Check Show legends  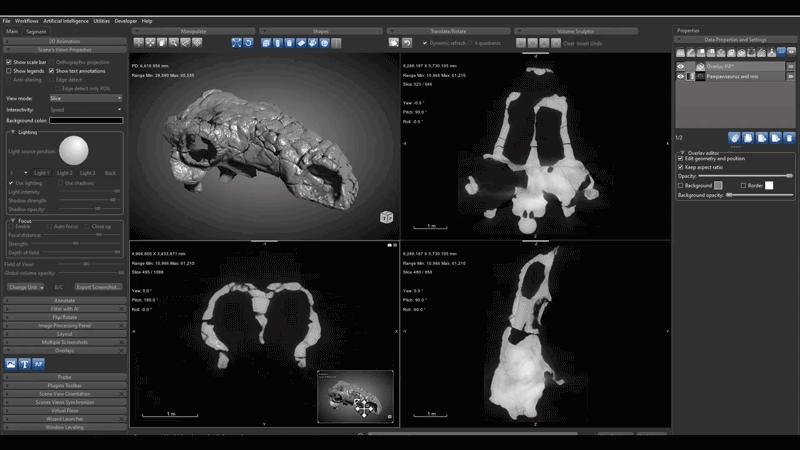pyautogui.click(x=9, y=71)
